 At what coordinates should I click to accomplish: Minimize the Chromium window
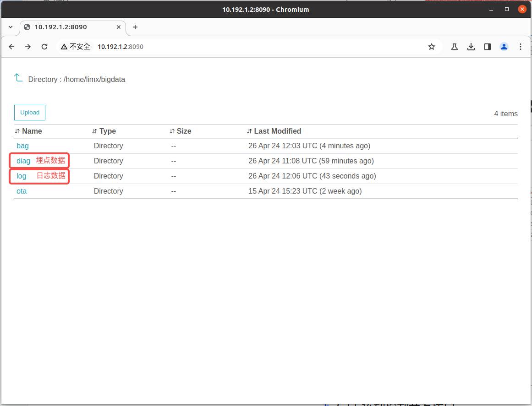pos(491,10)
